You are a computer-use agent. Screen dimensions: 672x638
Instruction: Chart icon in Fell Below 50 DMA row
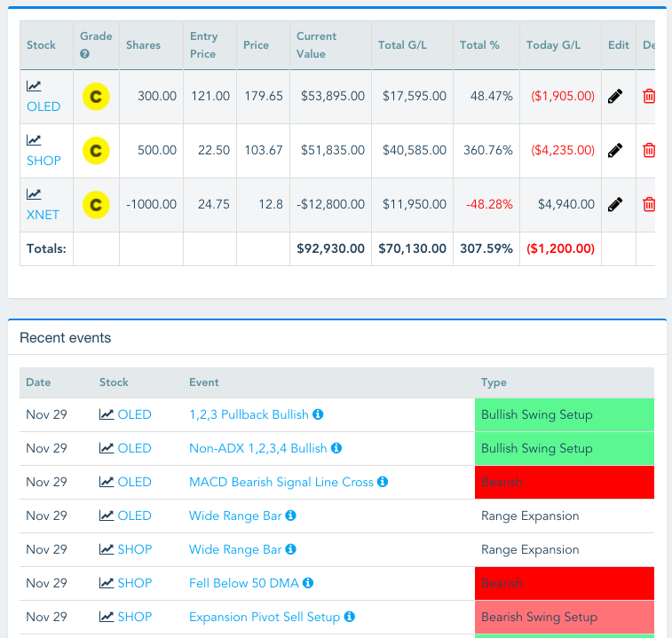107,583
